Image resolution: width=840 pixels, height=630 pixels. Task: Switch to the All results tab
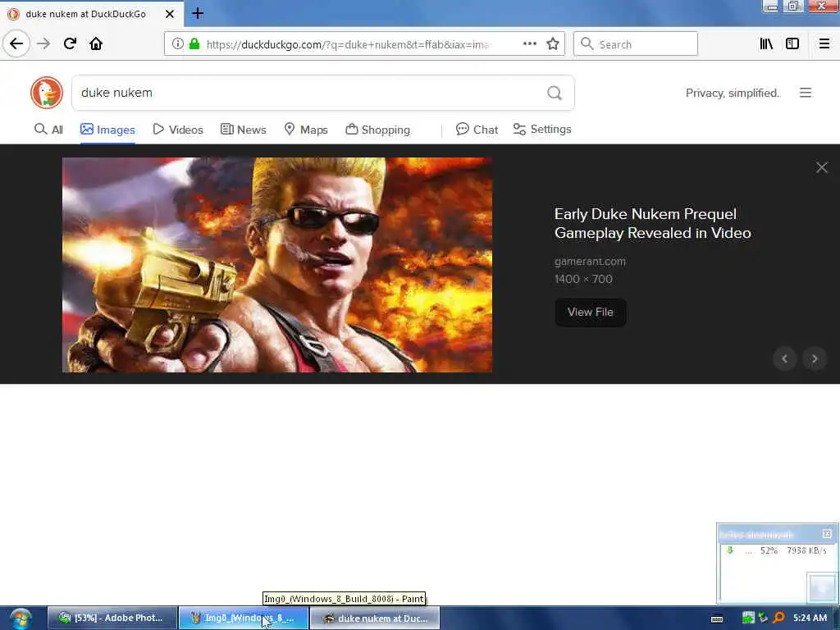(48, 129)
